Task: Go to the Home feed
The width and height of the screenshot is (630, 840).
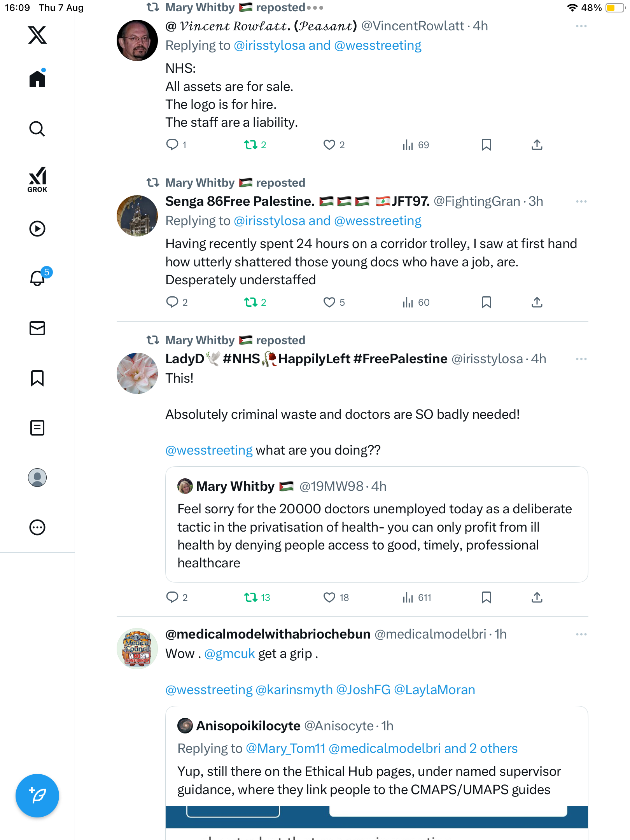Action: click(x=37, y=79)
